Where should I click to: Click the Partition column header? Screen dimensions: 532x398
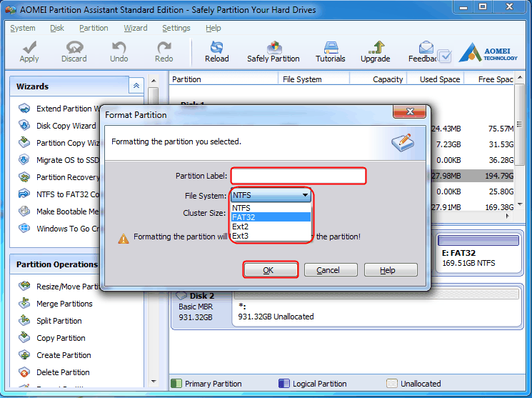pos(224,79)
